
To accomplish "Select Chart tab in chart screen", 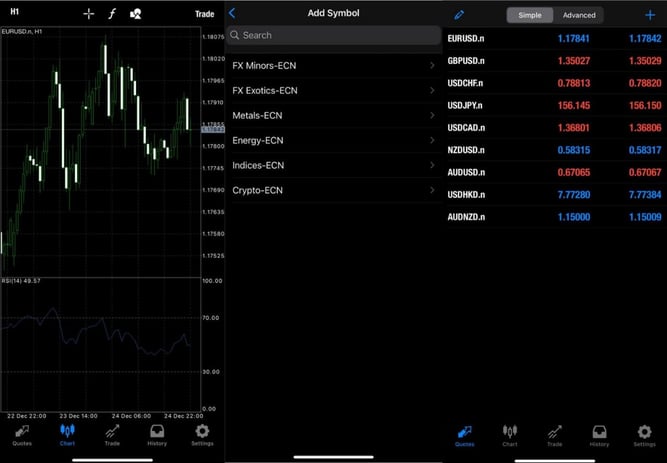I will (67, 435).
